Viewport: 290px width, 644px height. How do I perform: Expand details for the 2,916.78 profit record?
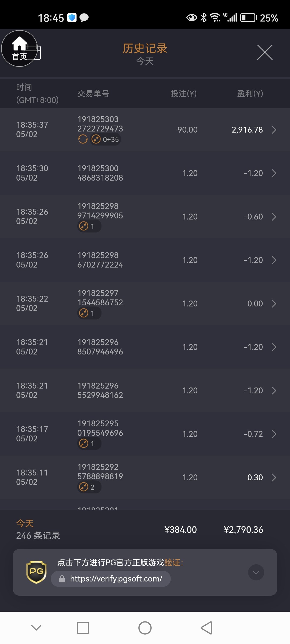pos(274,130)
